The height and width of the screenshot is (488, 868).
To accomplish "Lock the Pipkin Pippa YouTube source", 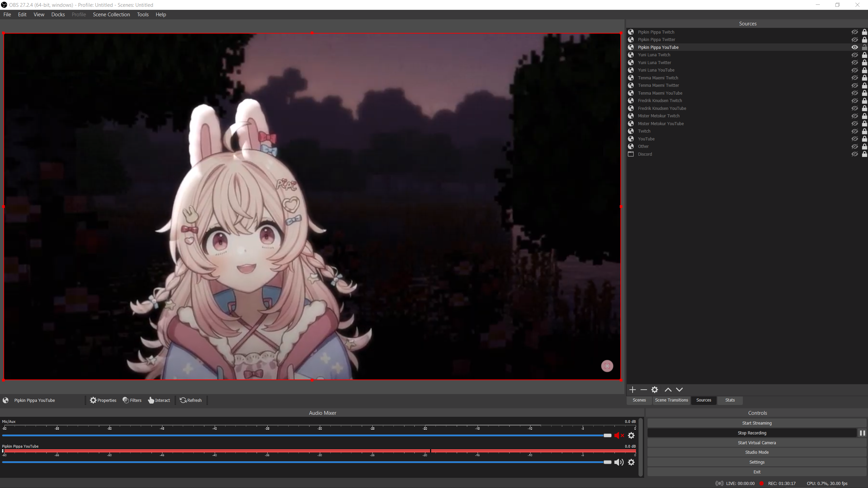I will [865, 47].
